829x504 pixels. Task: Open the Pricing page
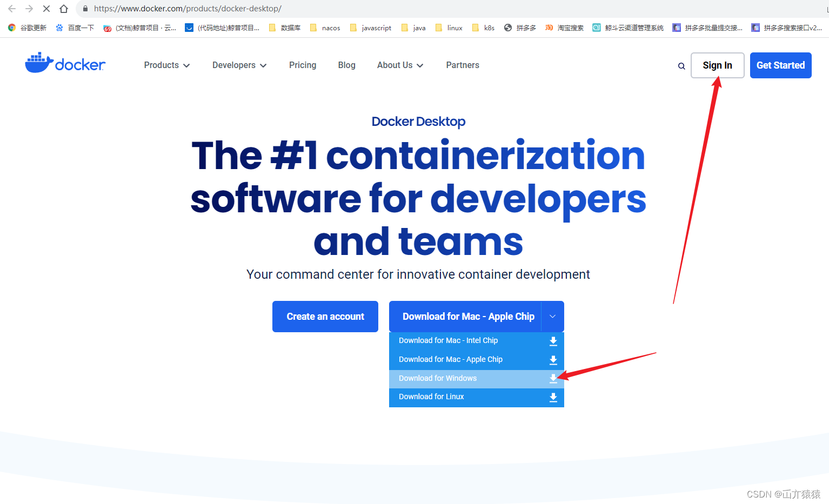[303, 65]
